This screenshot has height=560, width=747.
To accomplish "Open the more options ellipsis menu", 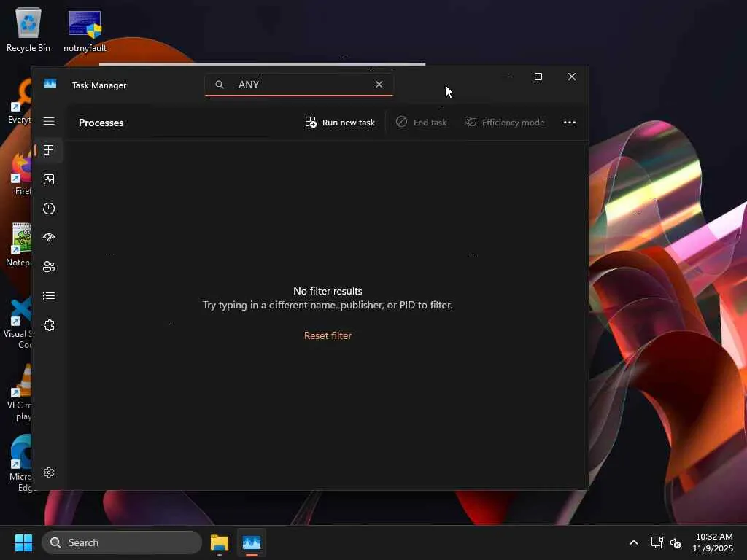I will click(569, 122).
